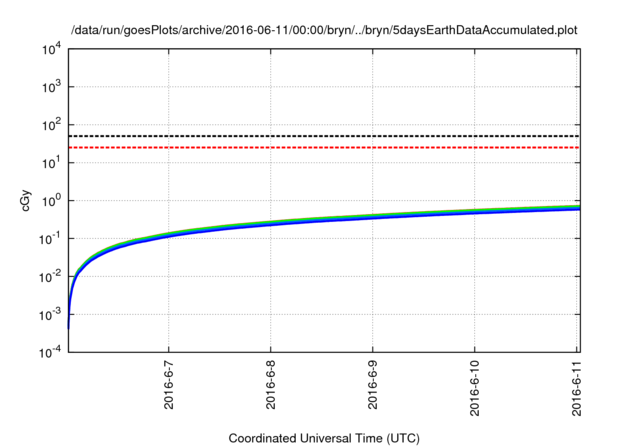Click the 10^-2 y-axis tick label

pos(51,277)
